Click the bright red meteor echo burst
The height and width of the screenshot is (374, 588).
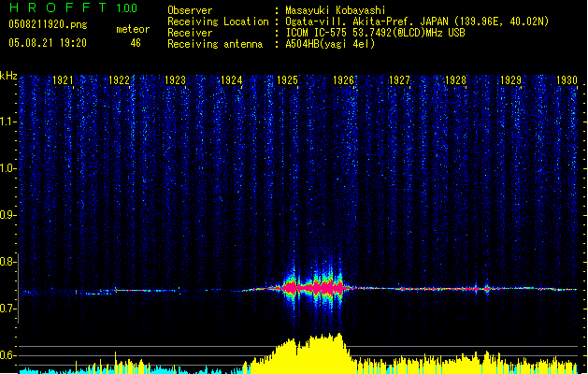(x=312, y=288)
